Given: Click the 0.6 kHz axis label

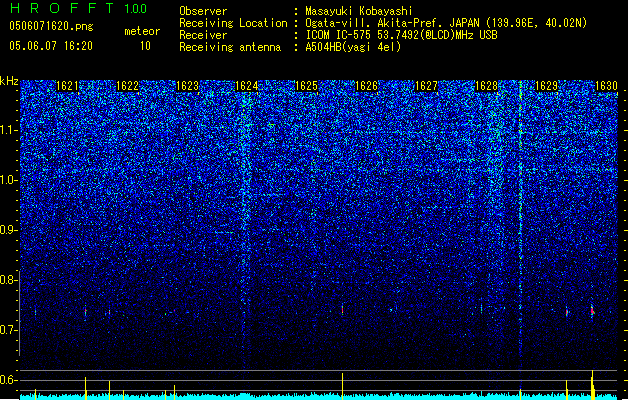Looking at the screenshot, I should 7,380.
